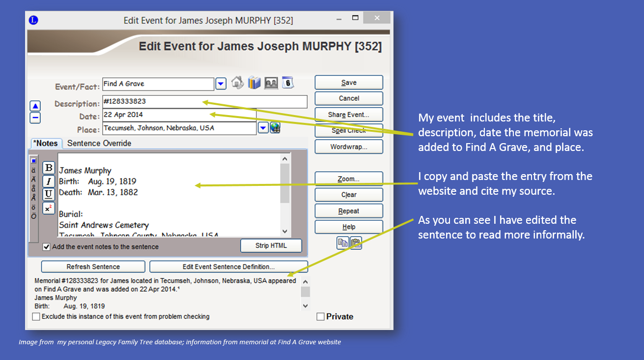Apply bold with the B button

pyautogui.click(x=49, y=168)
